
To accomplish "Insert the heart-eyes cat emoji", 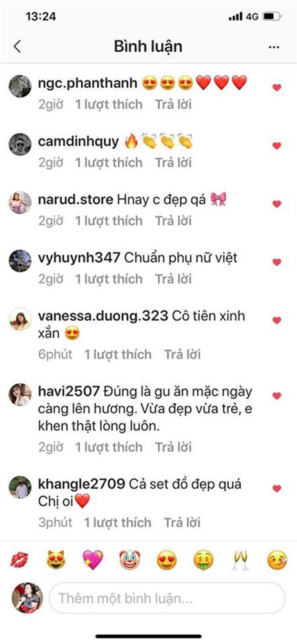I will coord(56,560).
